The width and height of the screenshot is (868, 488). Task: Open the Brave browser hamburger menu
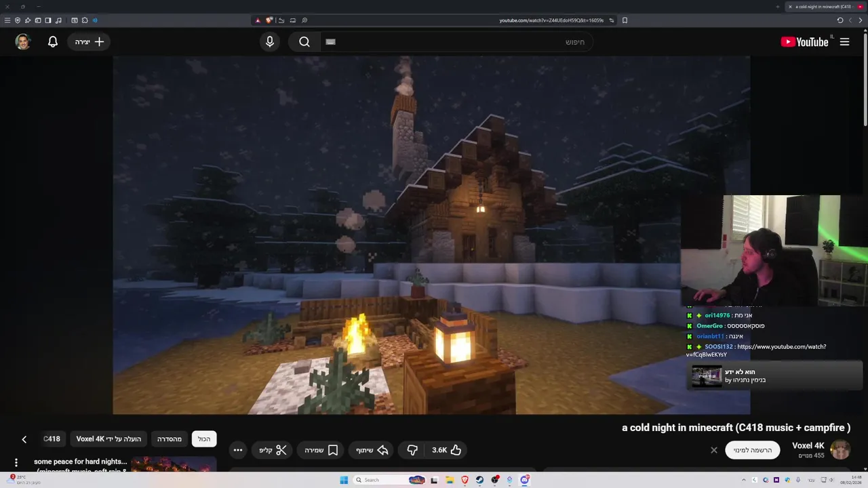click(7, 20)
